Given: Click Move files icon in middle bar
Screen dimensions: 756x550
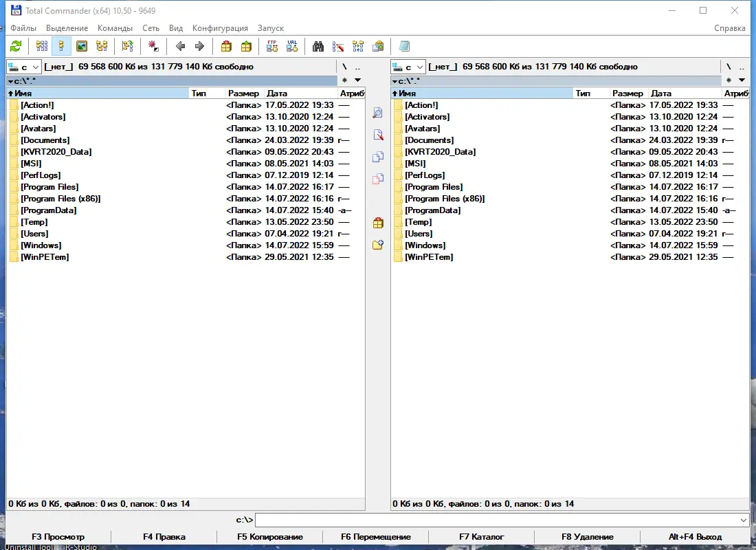Looking at the screenshot, I should point(378,179).
